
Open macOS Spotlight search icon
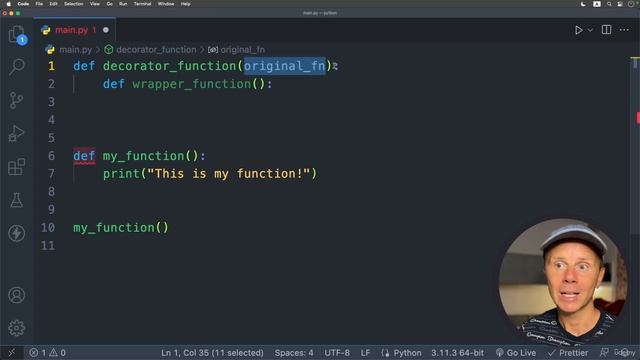(x=609, y=4)
